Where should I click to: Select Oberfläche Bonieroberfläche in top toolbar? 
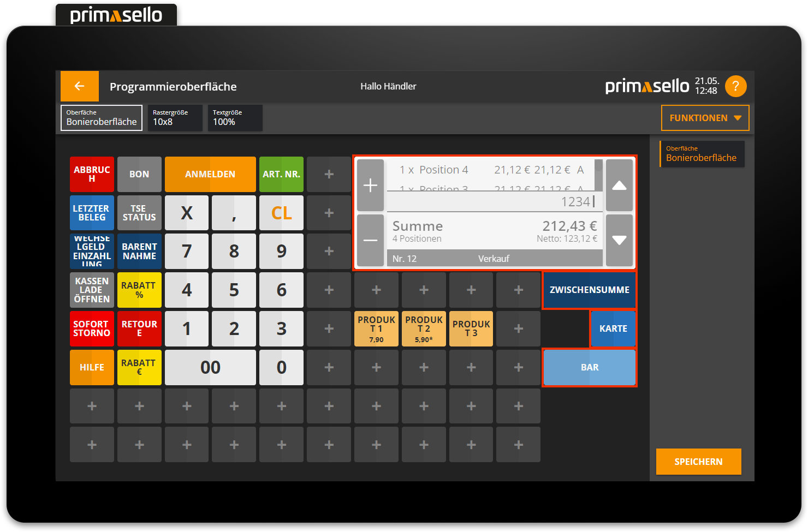[x=102, y=118]
